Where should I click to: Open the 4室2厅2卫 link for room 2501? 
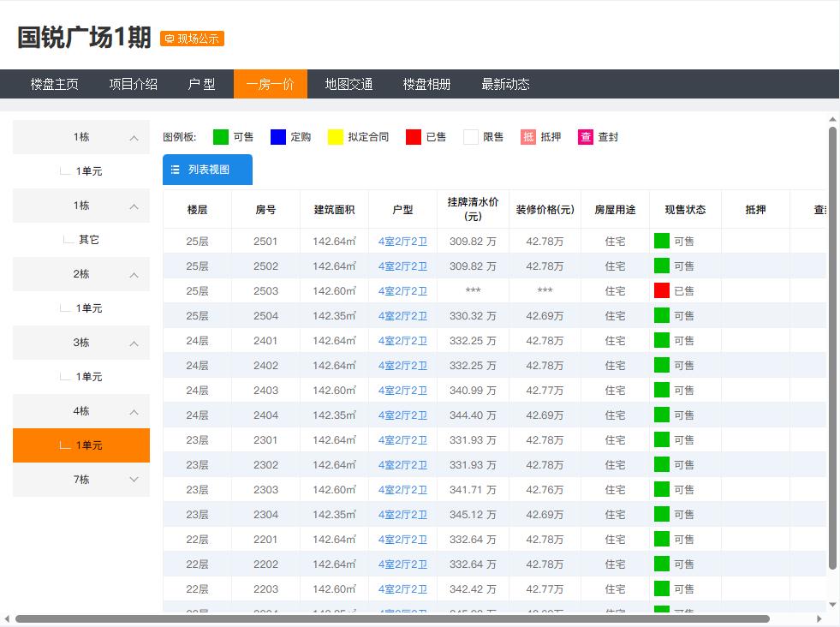coord(402,241)
